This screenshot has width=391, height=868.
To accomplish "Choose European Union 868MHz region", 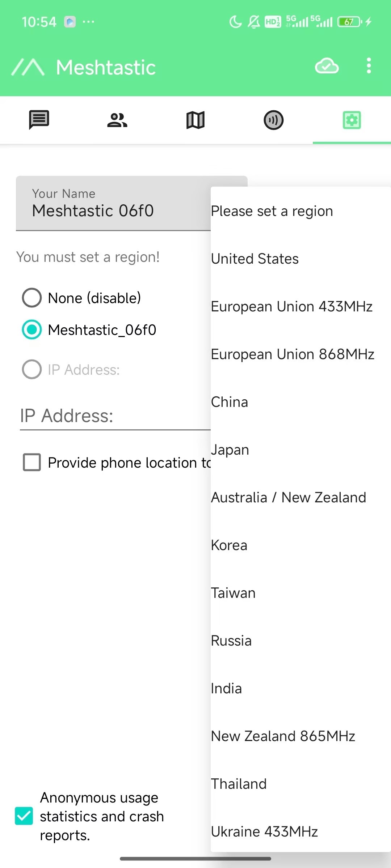I will (x=300, y=354).
